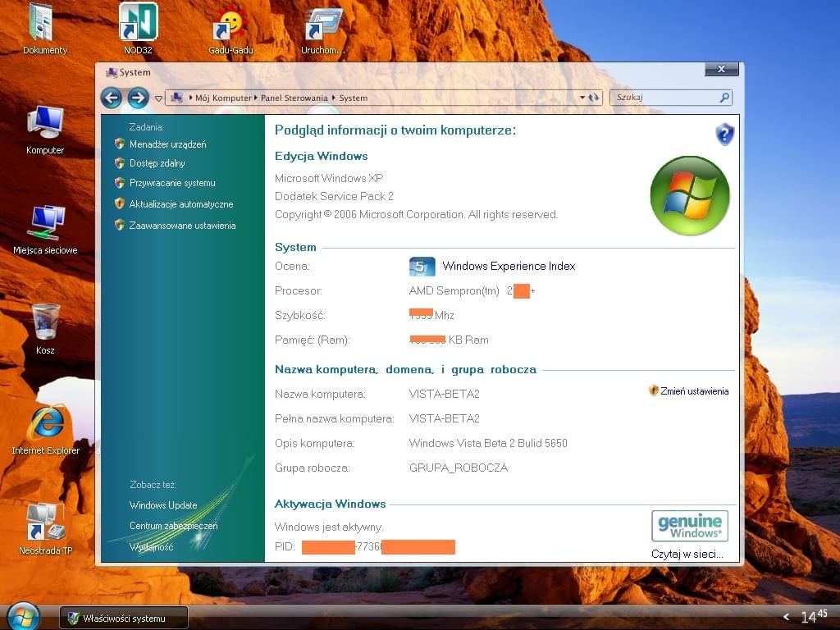The image size is (840, 630).
Task: Click shield icon next to Zmień ustawienia
Action: [653, 390]
